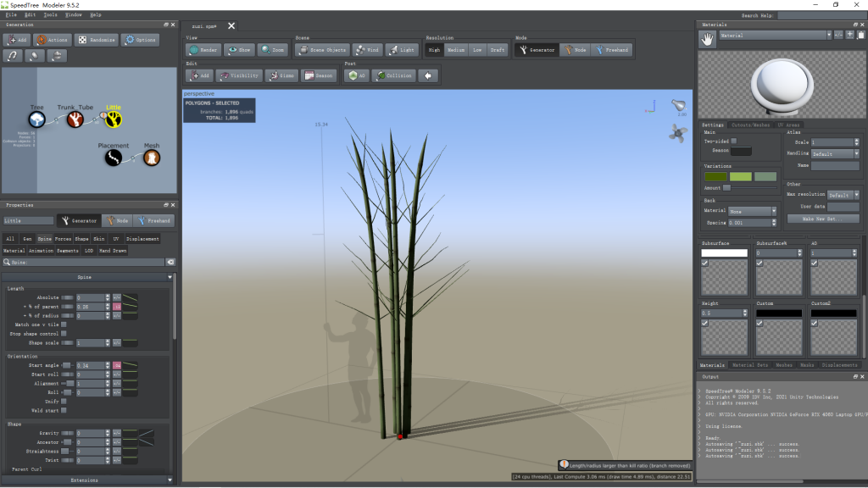Image resolution: width=868 pixels, height=488 pixels.
Task: Click the Randomize dice button
Action: (97, 40)
